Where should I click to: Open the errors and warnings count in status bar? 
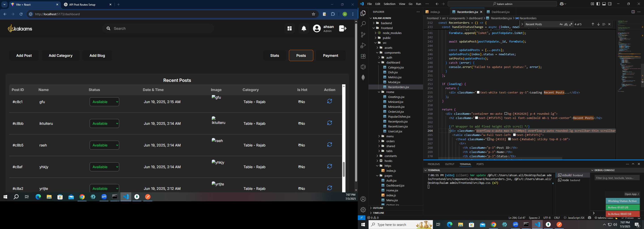373,218
